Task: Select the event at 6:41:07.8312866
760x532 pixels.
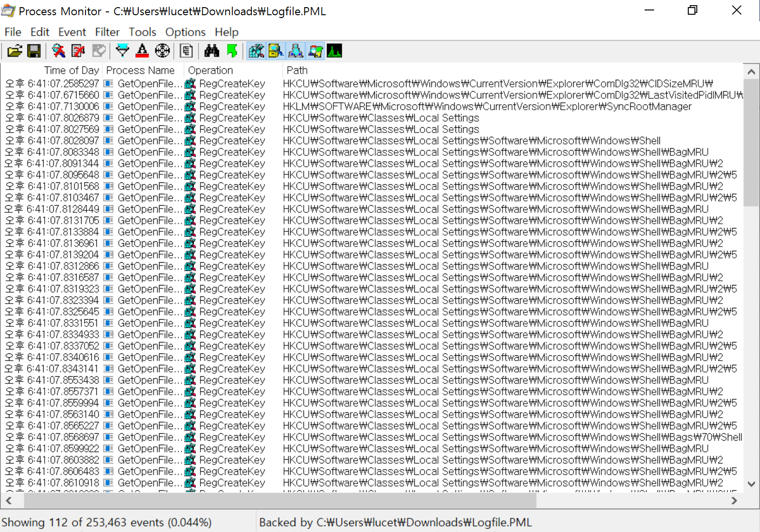Action: point(372,266)
